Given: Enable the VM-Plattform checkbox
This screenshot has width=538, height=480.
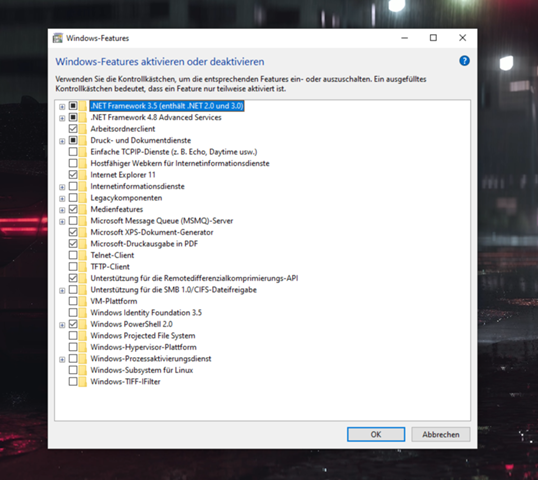Looking at the screenshot, I should (x=73, y=301).
